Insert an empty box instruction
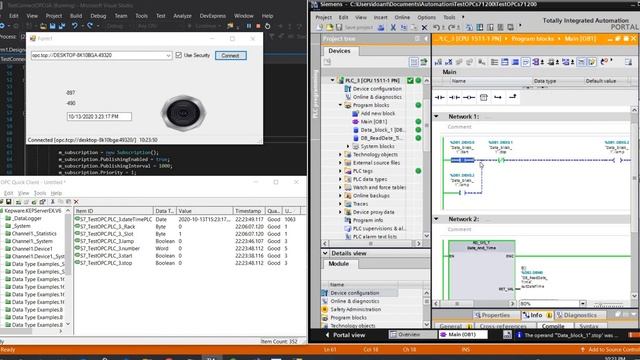The height and width of the screenshot is (360, 640). tap(484, 97)
